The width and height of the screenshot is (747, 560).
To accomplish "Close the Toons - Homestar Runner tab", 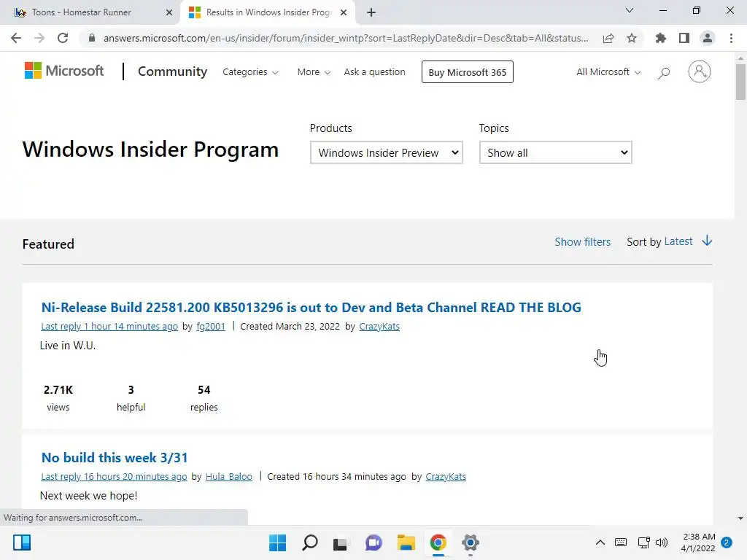I will tap(169, 12).
